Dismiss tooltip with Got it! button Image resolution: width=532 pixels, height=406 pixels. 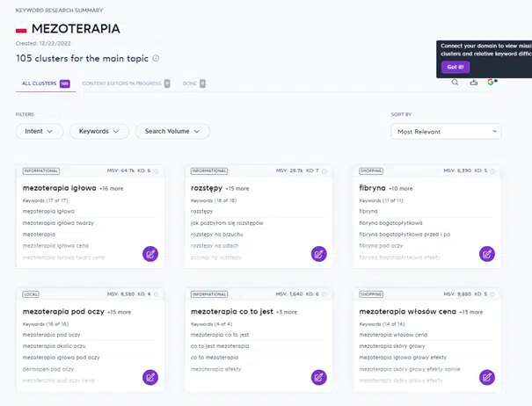pyautogui.click(x=455, y=67)
